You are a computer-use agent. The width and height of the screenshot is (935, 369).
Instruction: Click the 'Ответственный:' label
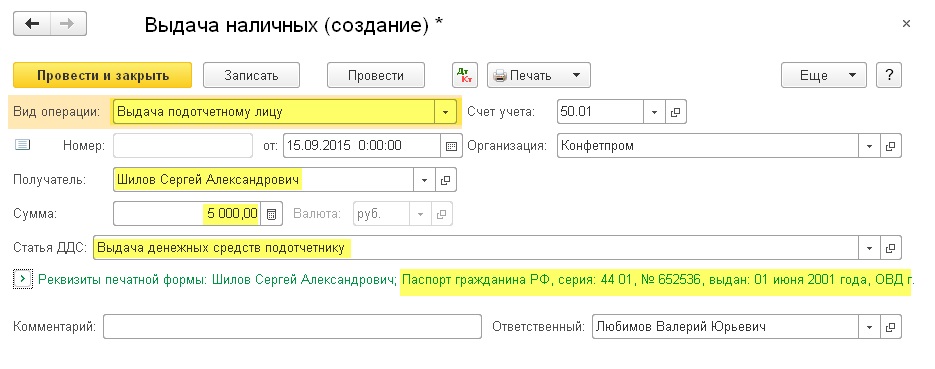(538, 327)
